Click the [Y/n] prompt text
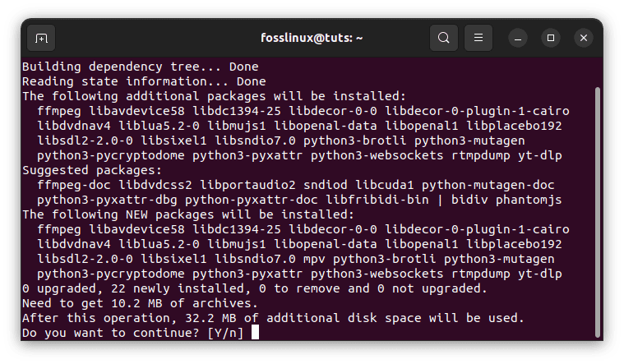The height and width of the screenshot is (364, 624). [225, 333]
